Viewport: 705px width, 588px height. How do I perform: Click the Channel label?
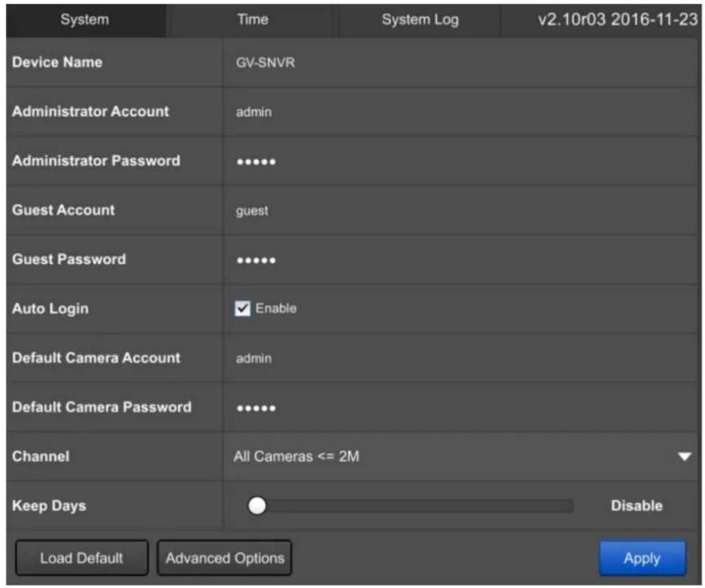[41, 457]
